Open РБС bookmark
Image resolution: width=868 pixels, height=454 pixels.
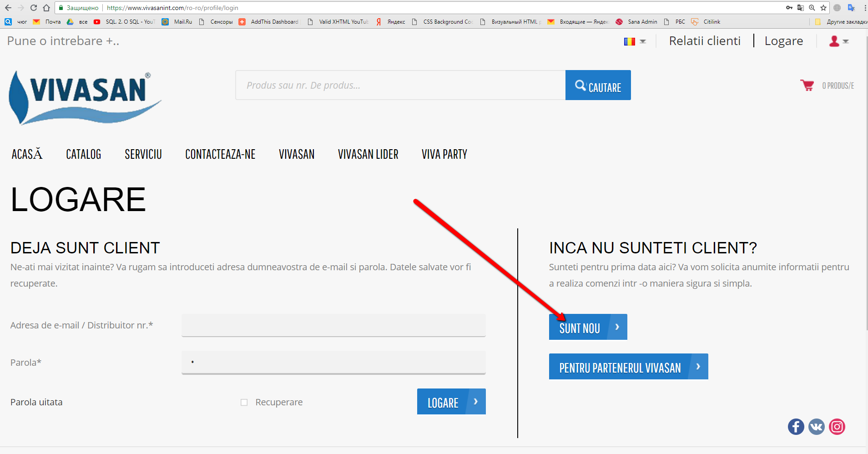tap(674, 21)
